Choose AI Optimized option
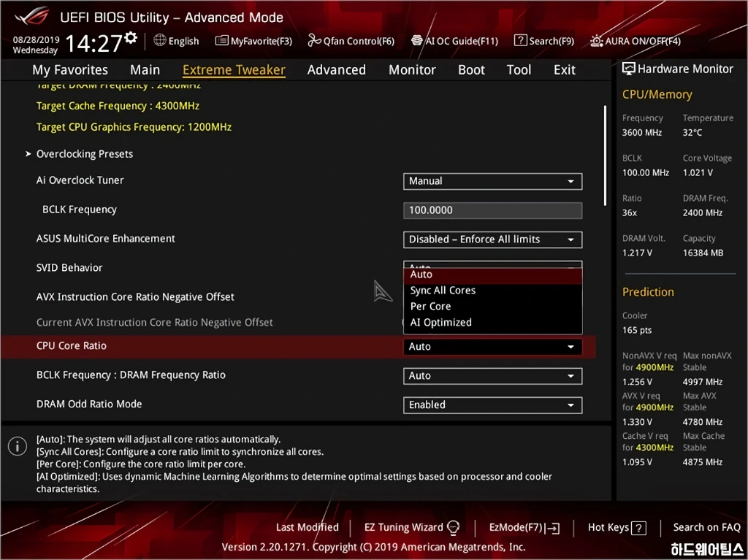 pyautogui.click(x=493, y=323)
